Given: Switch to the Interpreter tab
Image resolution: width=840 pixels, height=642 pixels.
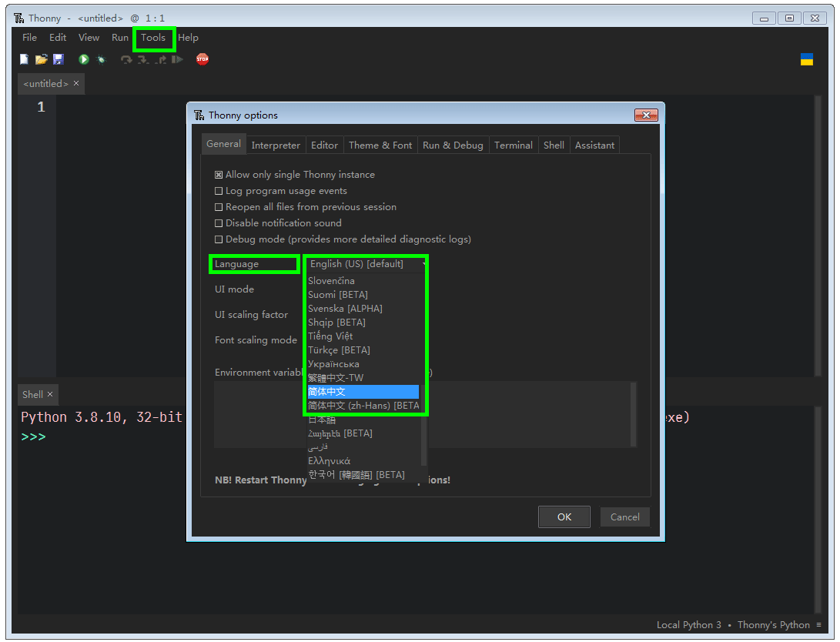Looking at the screenshot, I should click(x=276, y=145).
